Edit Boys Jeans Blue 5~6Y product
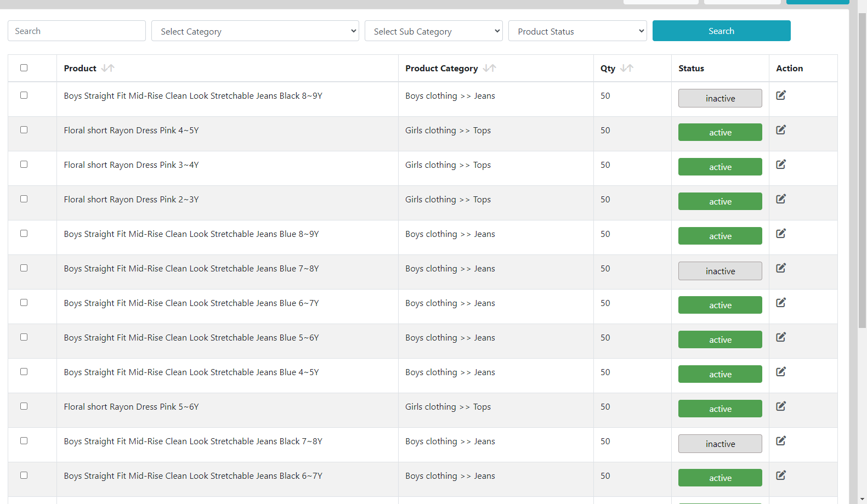Viewport: 867px width, 504px height. [781, 337]
